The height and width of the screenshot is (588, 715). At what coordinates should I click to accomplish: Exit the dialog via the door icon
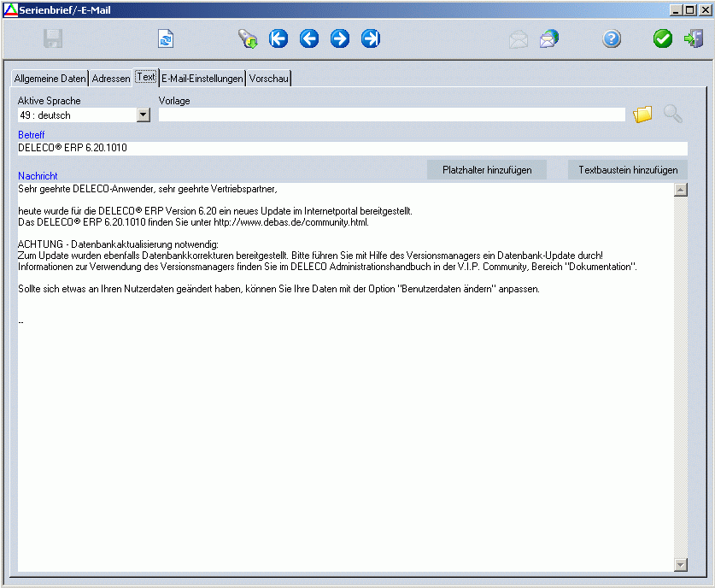click(693, 38)
